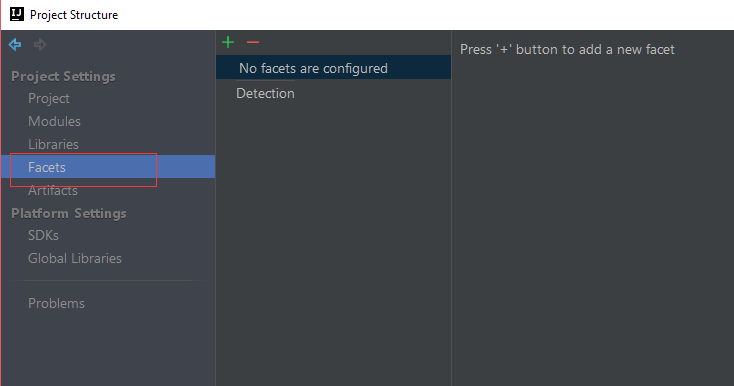
Task: Click the Platform Settings heading
Action: 69,213
